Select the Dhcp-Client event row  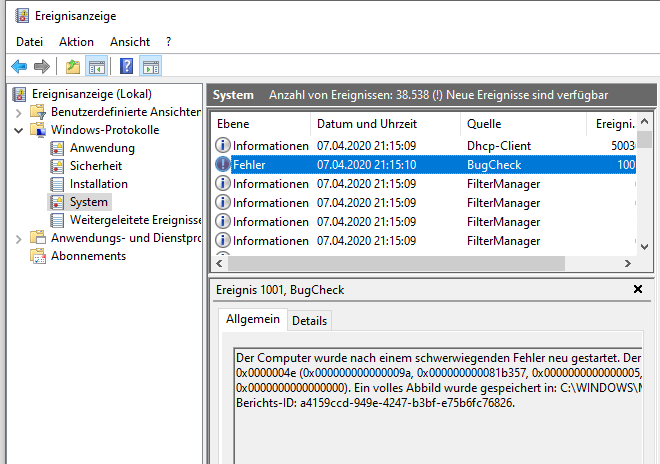click(x=425, y=146)
